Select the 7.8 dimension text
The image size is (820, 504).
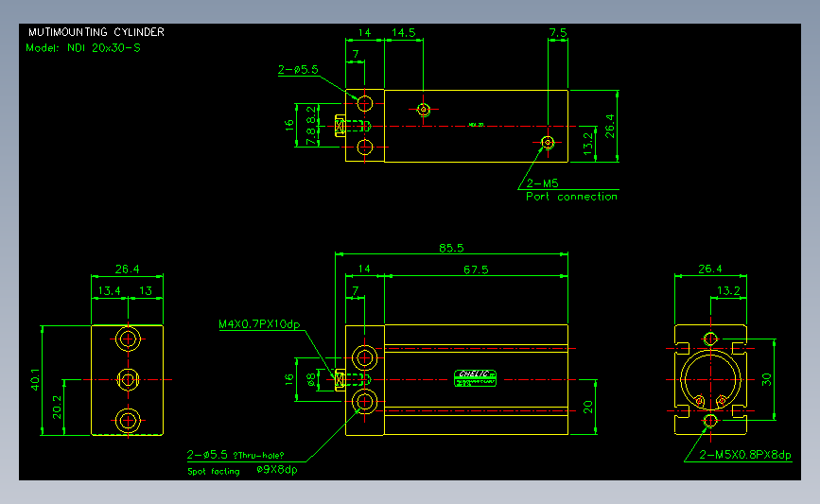(311, 136)
